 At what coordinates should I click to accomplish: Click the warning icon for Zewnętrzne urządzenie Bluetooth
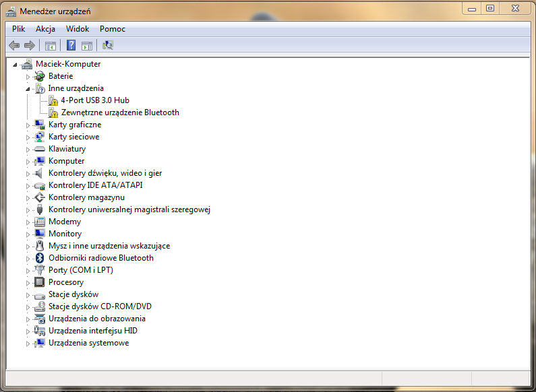tap(53, 112)
